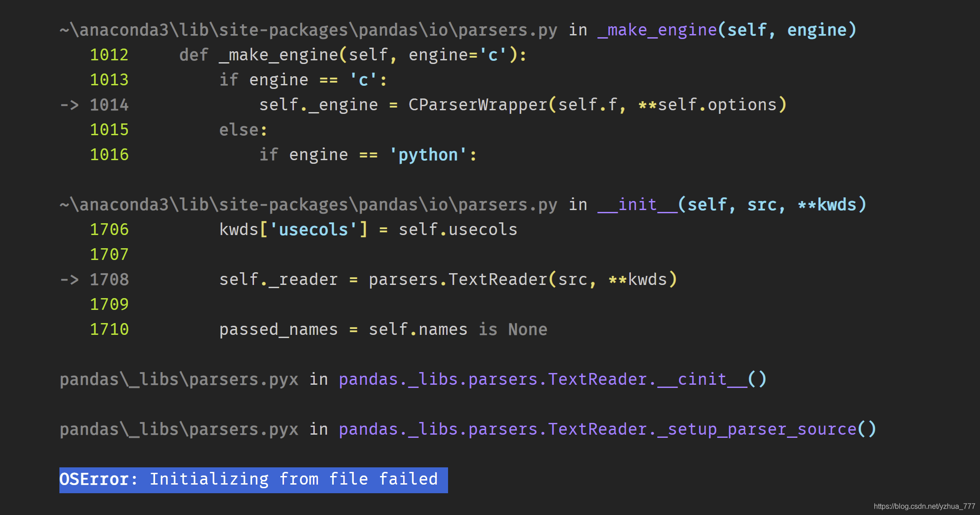
Task: Click the passed_names variable
Action: tap(278, 330)
